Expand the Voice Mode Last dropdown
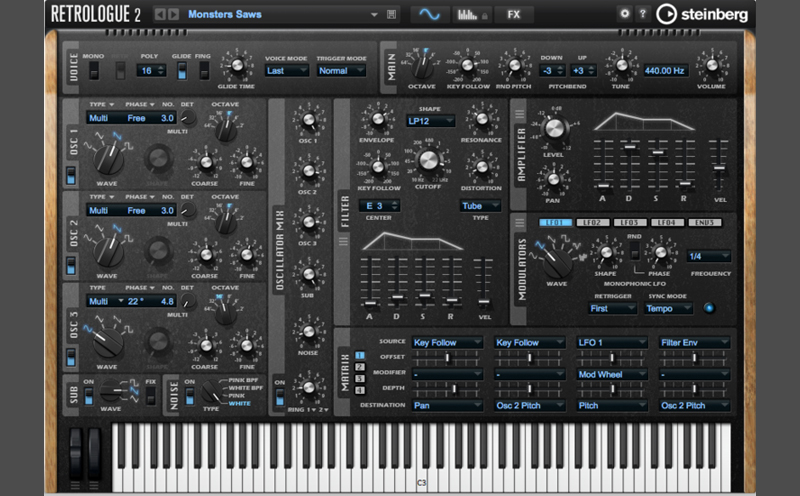 286,71
